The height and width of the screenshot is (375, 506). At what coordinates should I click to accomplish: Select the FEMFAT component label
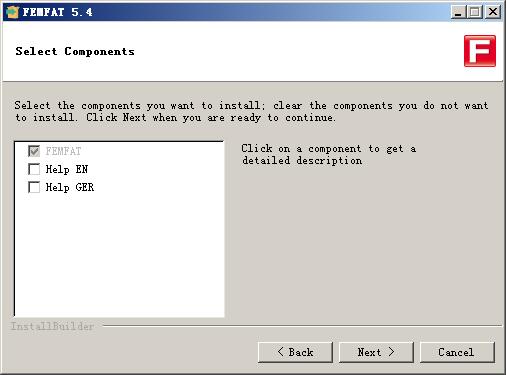63,151
